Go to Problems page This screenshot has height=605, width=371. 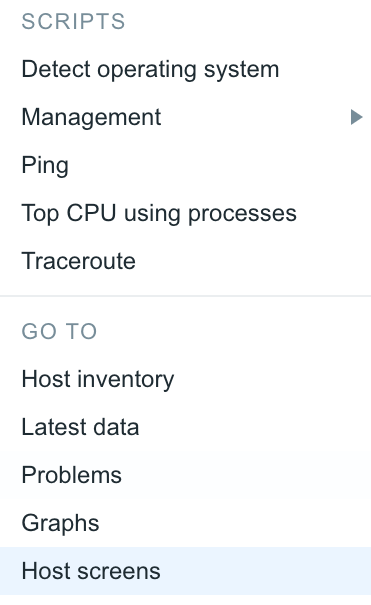pyautogui.click(x=186, y=475)
